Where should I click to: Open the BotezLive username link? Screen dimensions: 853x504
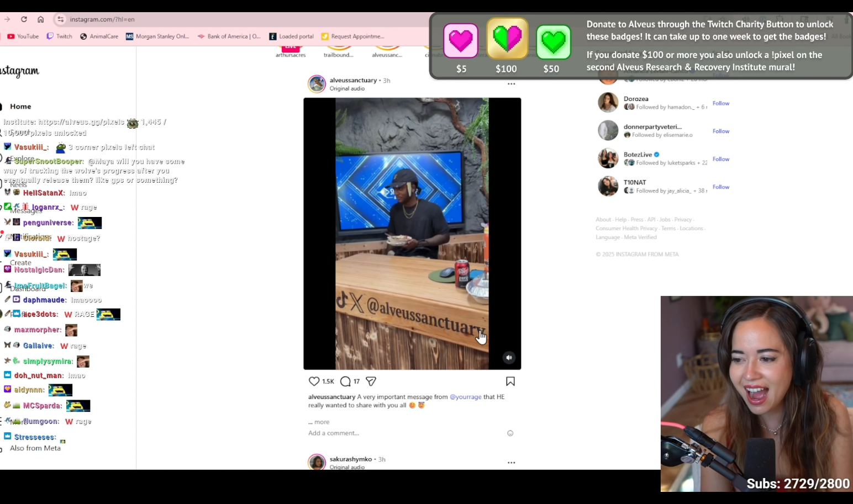[638, 155]
